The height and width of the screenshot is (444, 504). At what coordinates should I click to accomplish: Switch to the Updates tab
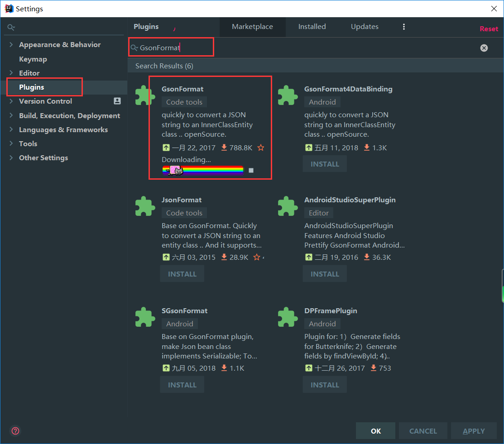coord(365,27)
